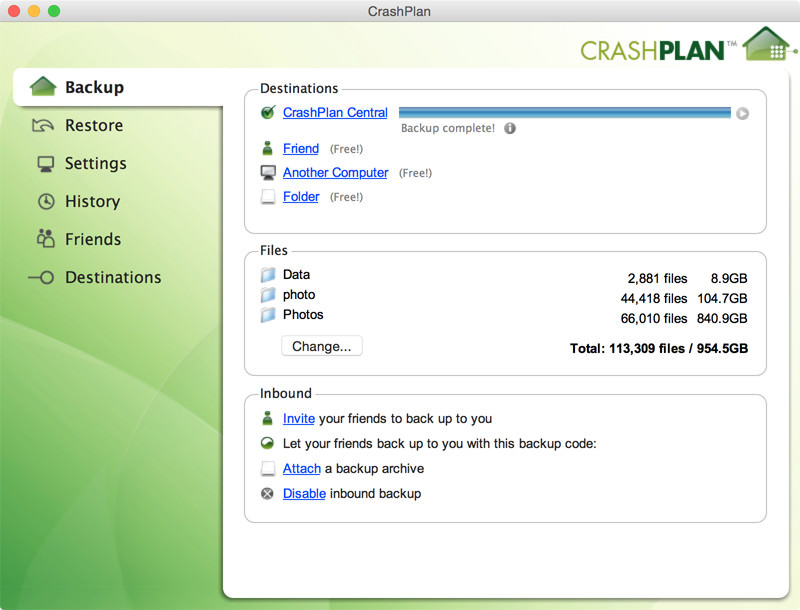
Task: Click the History clock icon
Action: coord(46,201)
